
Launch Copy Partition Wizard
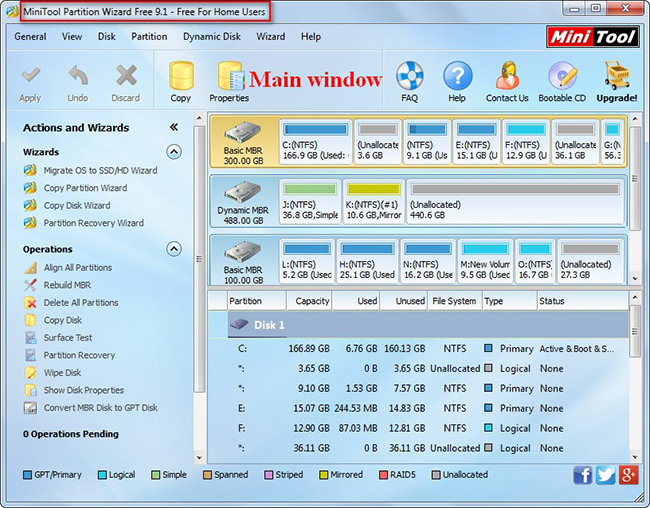point(85,188)
